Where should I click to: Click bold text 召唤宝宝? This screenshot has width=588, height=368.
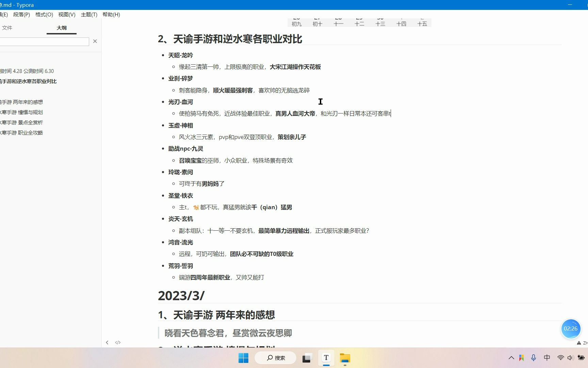click(x=190, y=160)
